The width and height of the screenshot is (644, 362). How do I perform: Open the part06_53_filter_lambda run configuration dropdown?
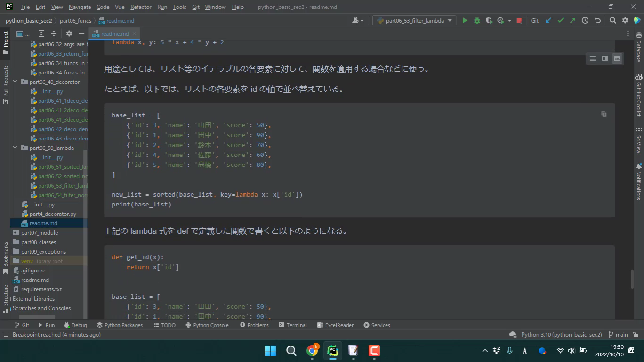pos(414,20)
